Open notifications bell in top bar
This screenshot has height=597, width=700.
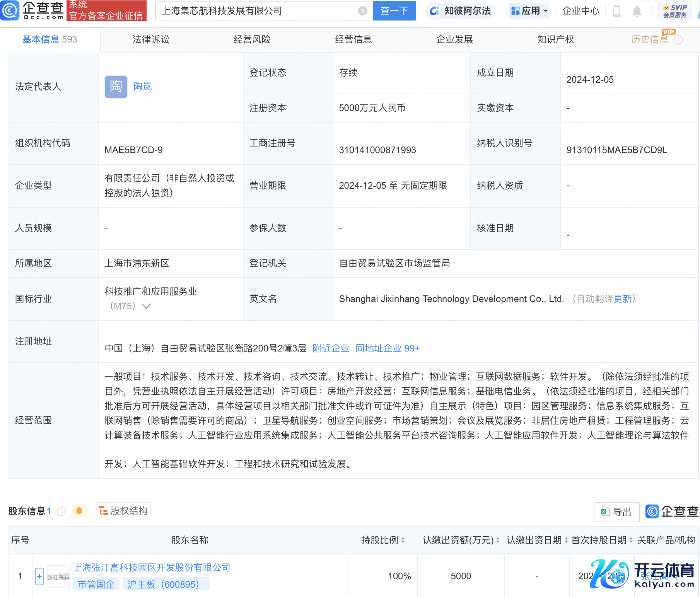[x=637, y=11]
